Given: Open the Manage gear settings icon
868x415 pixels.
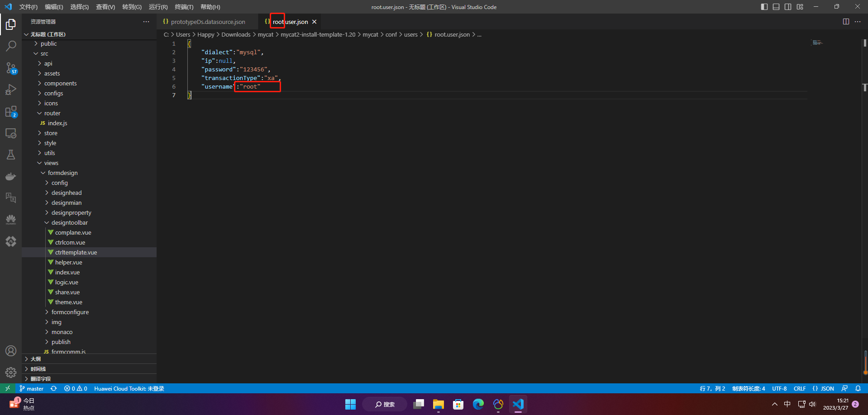Looking at the screenshot, I should click(11, 373).
